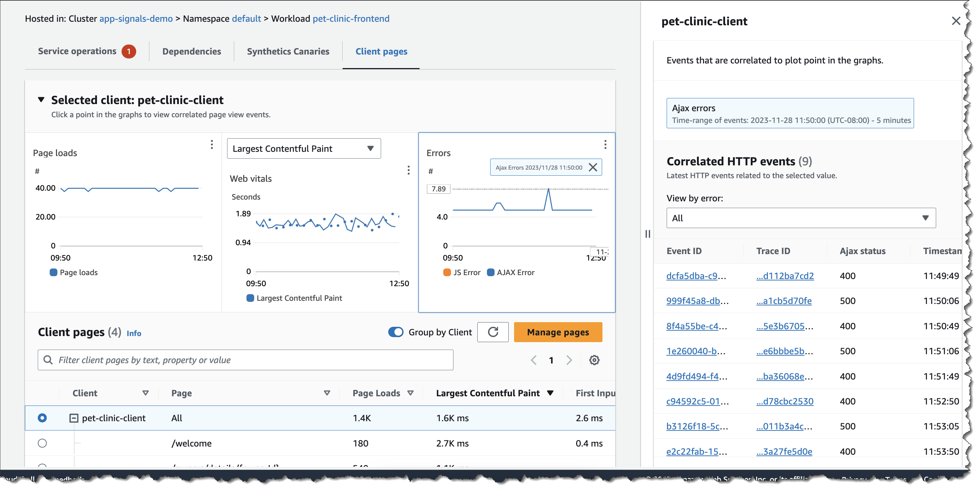Screen dimensions: 980x490
Task: Open the Web vitals graph options menu
Action: pyautogui.click(x=409, y=170)
